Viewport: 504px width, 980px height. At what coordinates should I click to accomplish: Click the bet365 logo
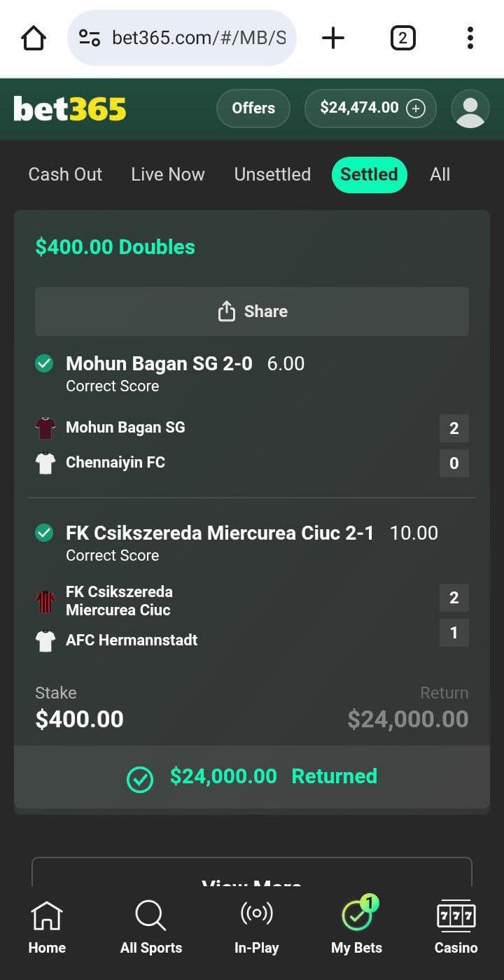[70, 109]
